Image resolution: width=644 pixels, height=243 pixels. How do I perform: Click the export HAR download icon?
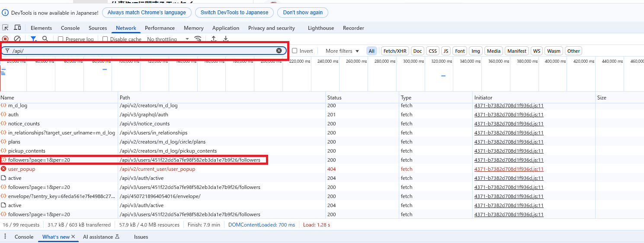(226, 39)
